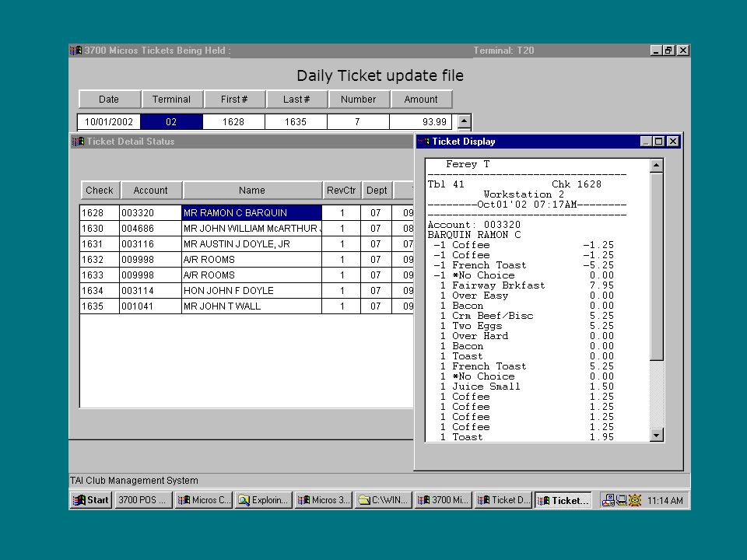
Task: Switch to the 3700 POS taskbar button
Action: (x=142, y=500)
